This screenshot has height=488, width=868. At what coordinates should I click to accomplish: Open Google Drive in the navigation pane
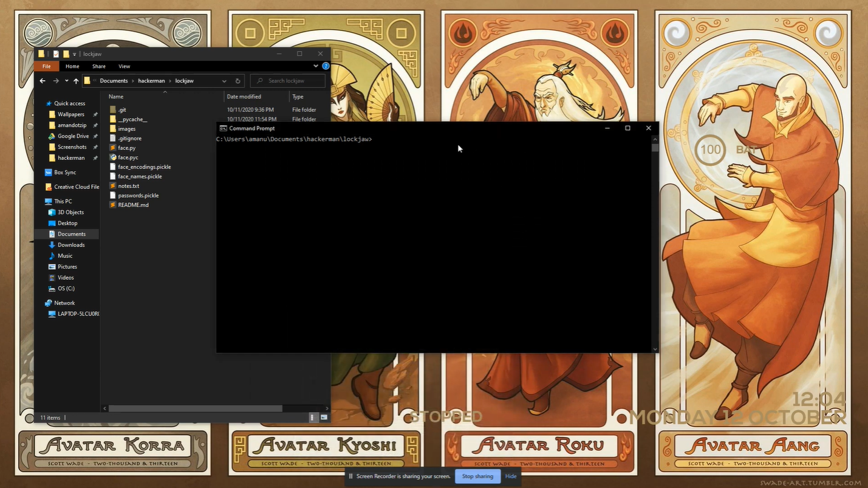pos(73,136)
